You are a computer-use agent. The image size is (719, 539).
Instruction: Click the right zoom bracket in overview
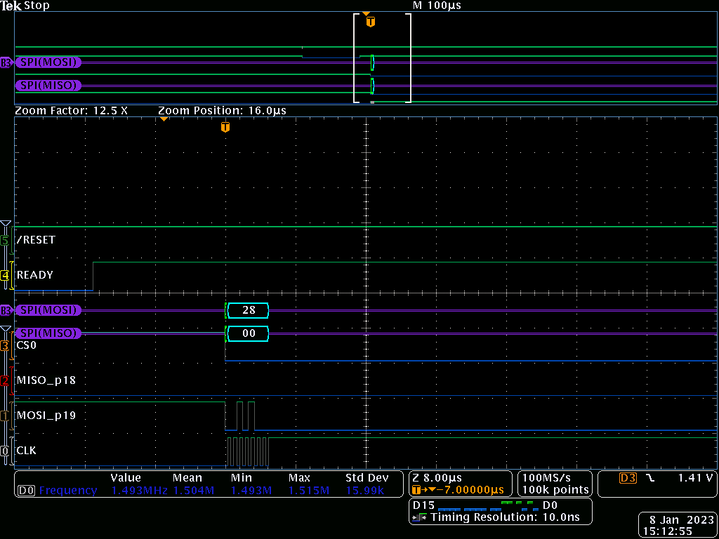coord(408,58)
